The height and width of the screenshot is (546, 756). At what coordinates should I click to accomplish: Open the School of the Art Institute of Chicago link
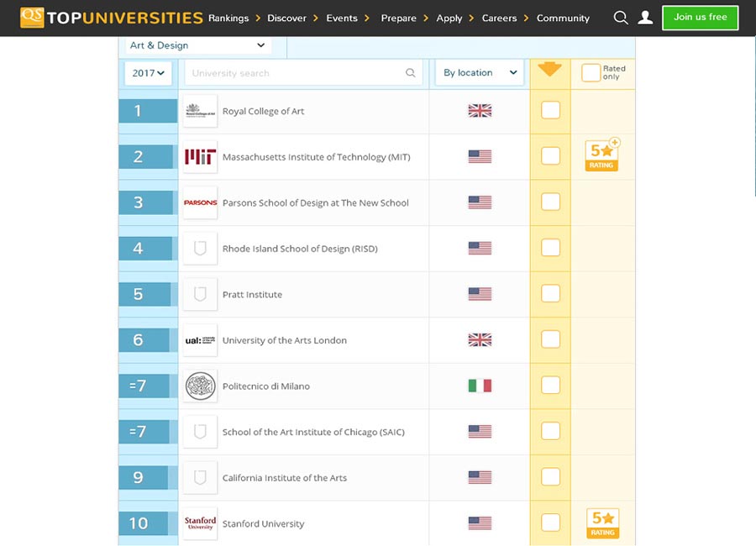click(x=313, y=432)
